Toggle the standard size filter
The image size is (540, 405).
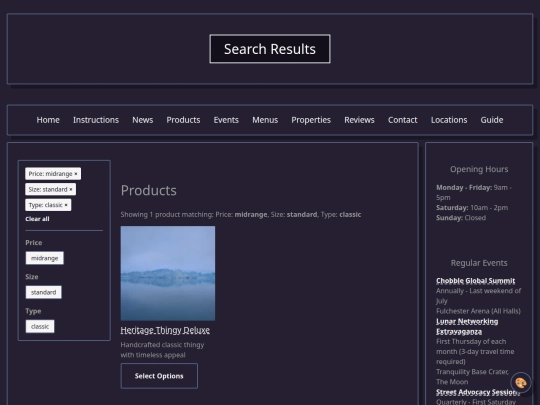click(x=43, y=292)
